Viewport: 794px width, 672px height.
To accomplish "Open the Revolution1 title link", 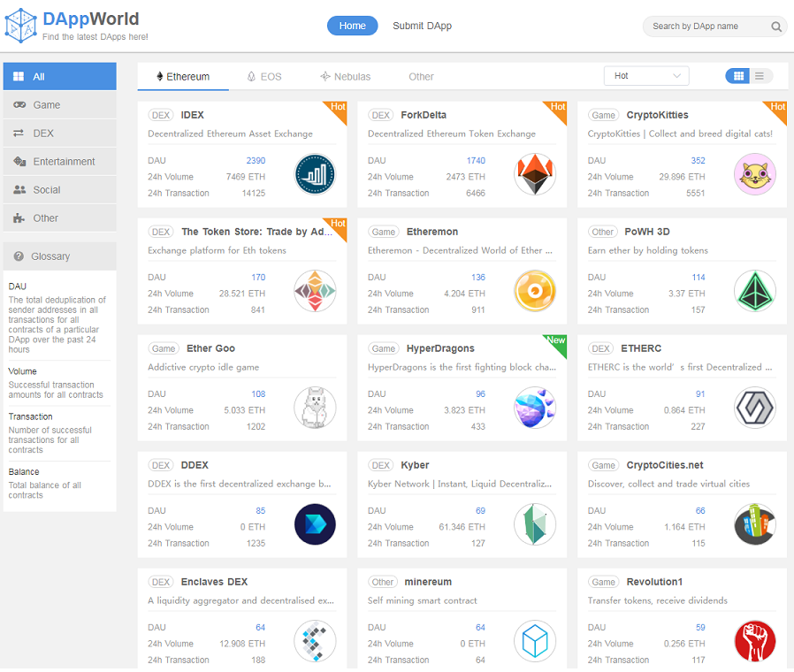I will 654,582.
